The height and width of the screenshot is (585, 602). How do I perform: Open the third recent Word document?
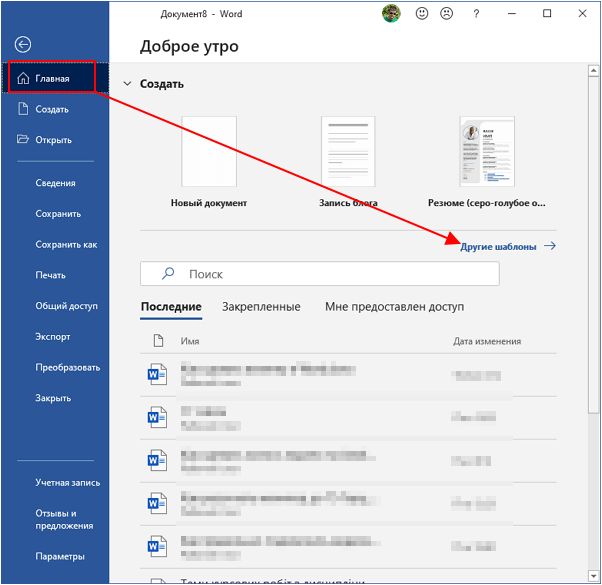[x=348, y=461]
